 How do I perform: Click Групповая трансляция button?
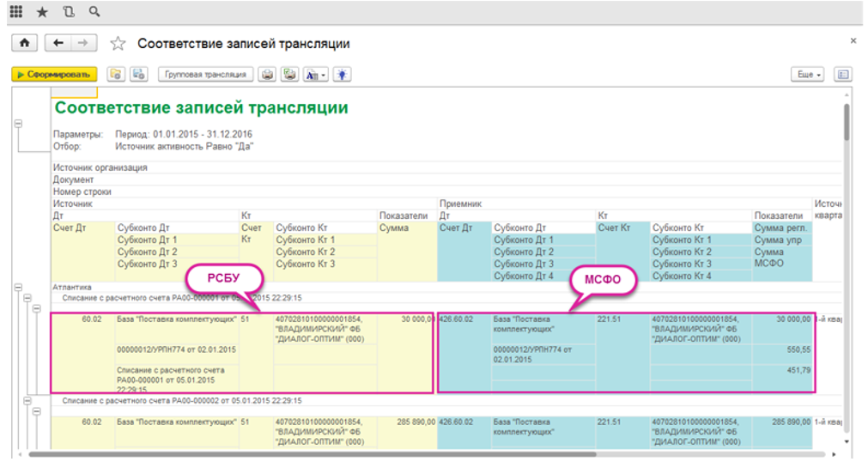coord(205,75)
